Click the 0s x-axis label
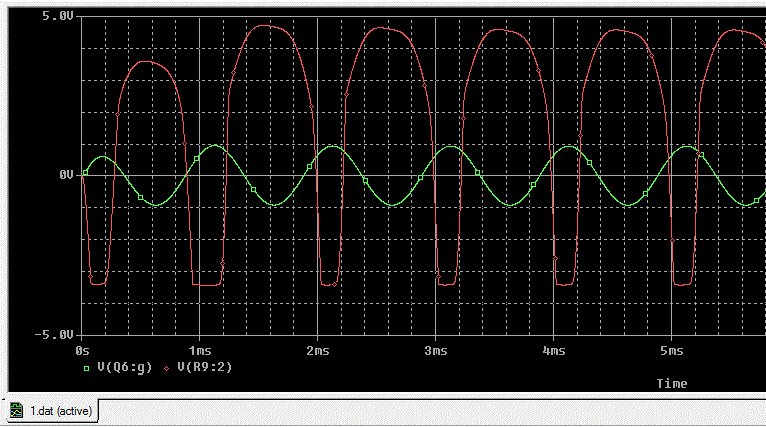This screenshot has width=766, height=427. pos(83,352)
